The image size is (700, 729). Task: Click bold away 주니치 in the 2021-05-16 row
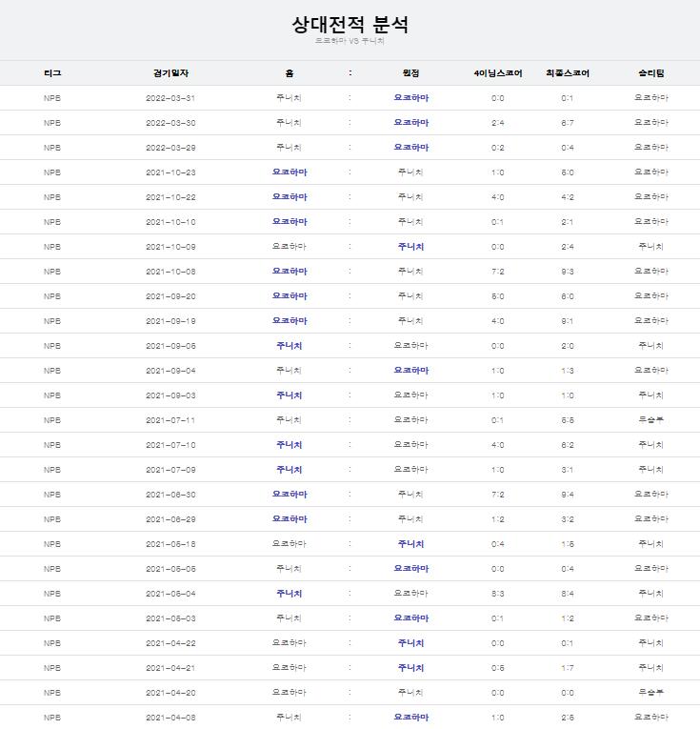coord(410,544)
